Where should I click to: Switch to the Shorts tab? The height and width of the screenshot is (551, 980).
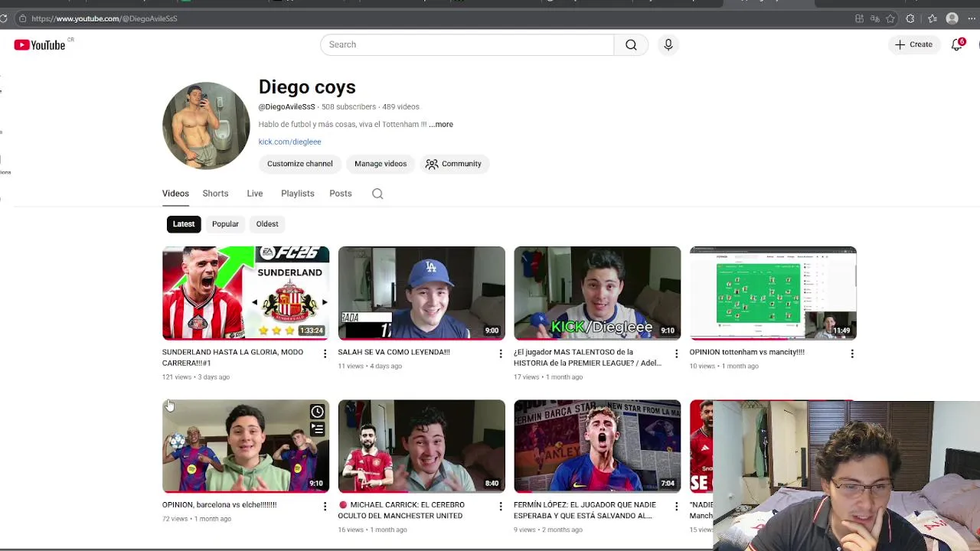coord(215,194)
